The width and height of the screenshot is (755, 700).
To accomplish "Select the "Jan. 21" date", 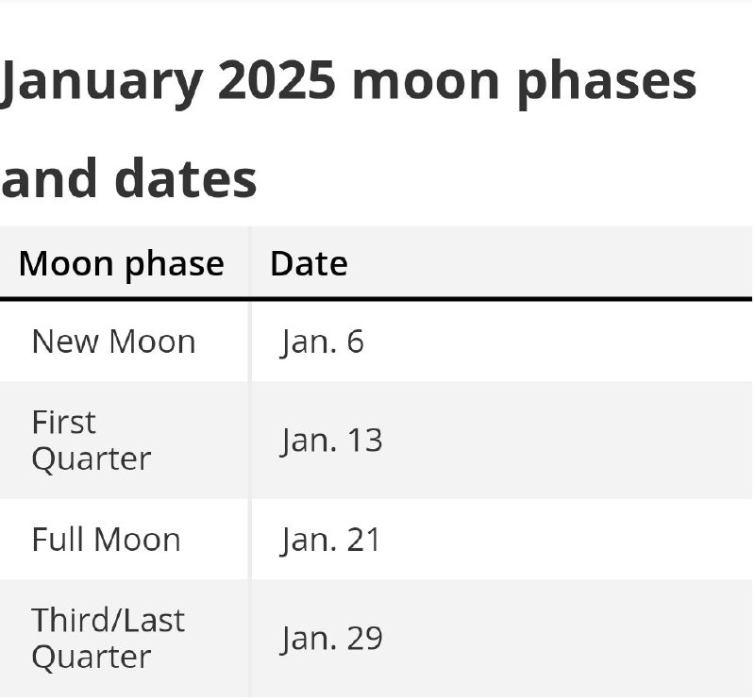I will point(330,540).
